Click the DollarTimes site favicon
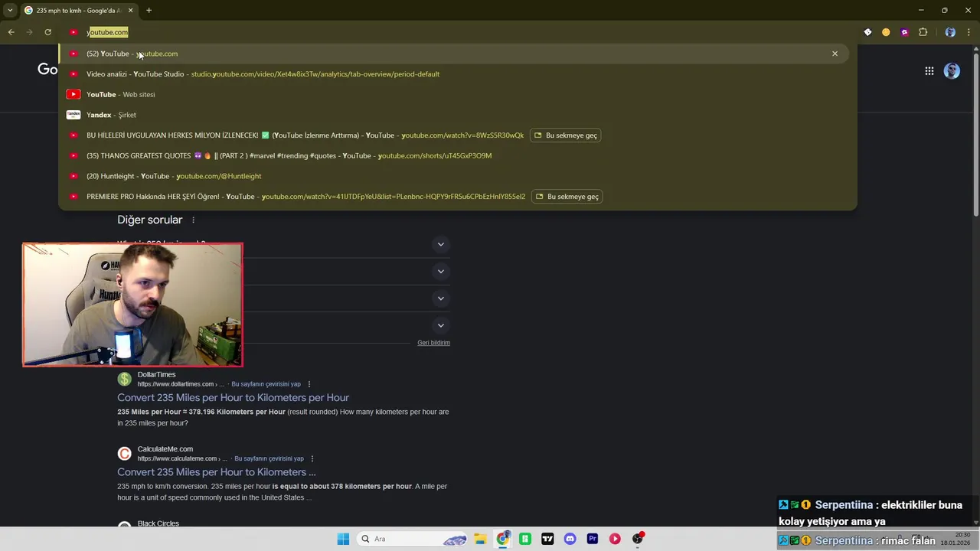The width and height of the screenshot is (980, 551). pos(124,380)
